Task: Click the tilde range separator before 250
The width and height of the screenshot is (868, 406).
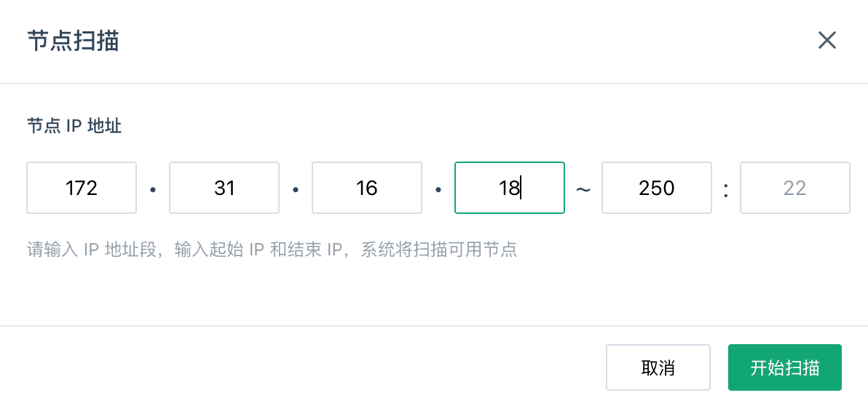Action: point(583,189)
